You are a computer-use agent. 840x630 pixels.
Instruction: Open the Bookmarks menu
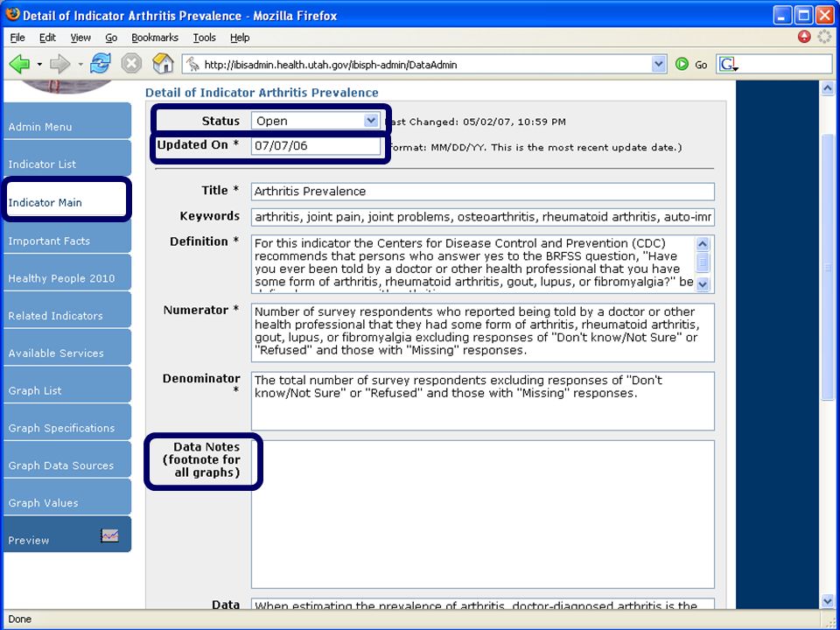[155, 38]
